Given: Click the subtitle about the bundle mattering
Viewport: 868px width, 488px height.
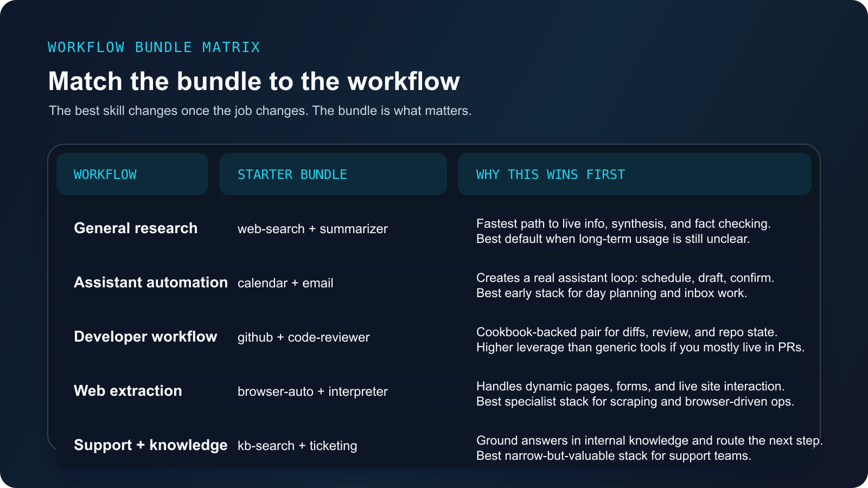Looking at the screenshot, I should click(x=260, y=111).
